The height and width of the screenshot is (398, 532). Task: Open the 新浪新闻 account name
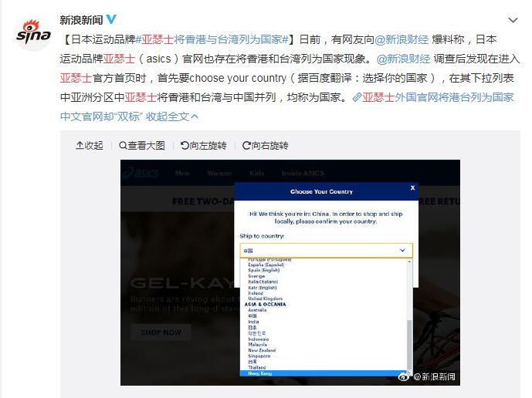click(81, 20)
